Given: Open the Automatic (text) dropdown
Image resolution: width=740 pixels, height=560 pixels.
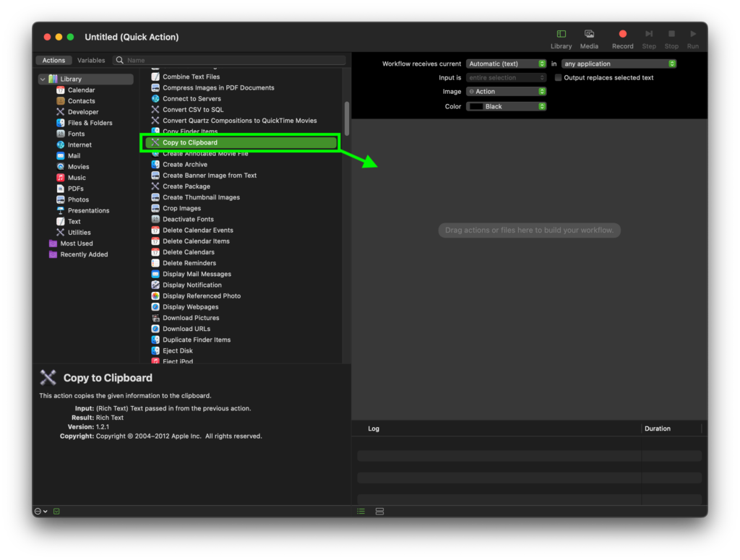Looking at the screenshot, I should [506, 64].
